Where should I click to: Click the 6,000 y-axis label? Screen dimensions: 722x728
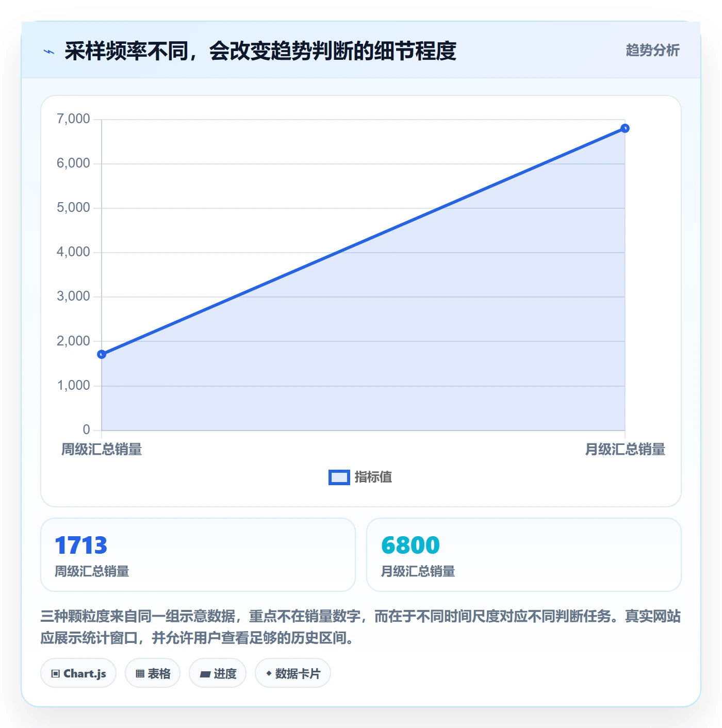73,163
